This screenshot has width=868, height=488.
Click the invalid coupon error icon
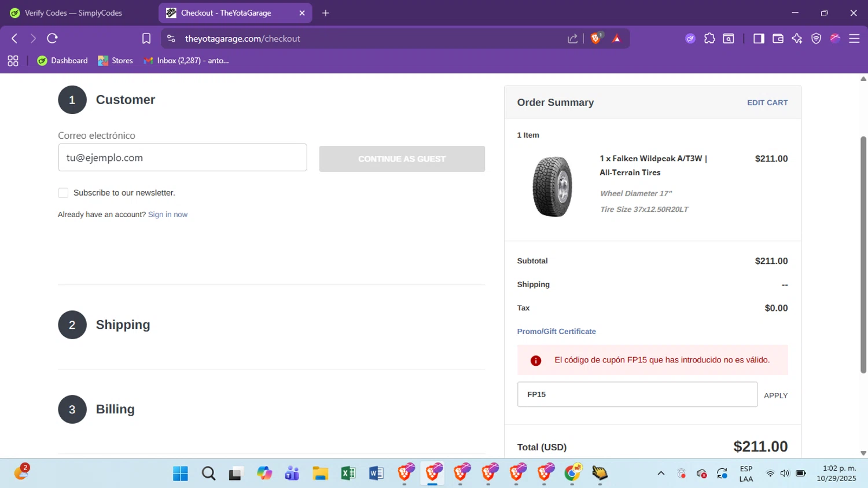536,361
